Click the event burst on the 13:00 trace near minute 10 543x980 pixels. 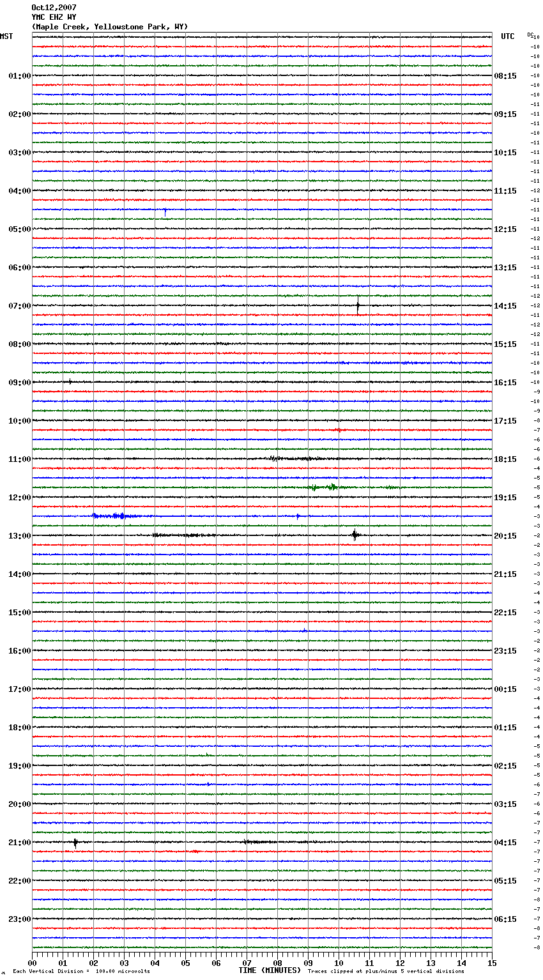(355, 535)
